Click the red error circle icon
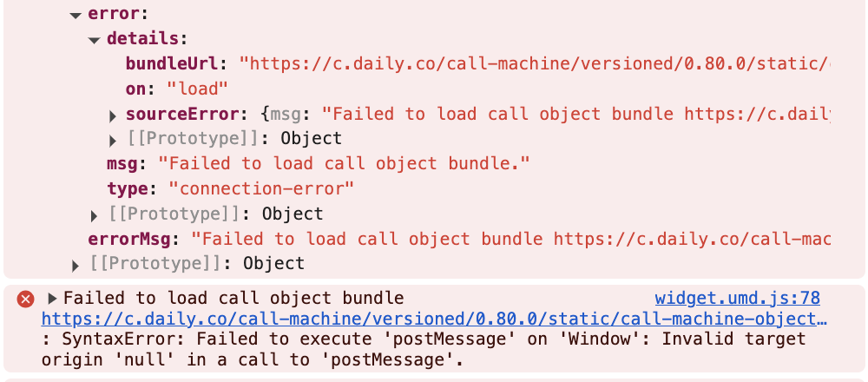Image resolution: width=868 pixels, height=382 pixels. (26, 300)
